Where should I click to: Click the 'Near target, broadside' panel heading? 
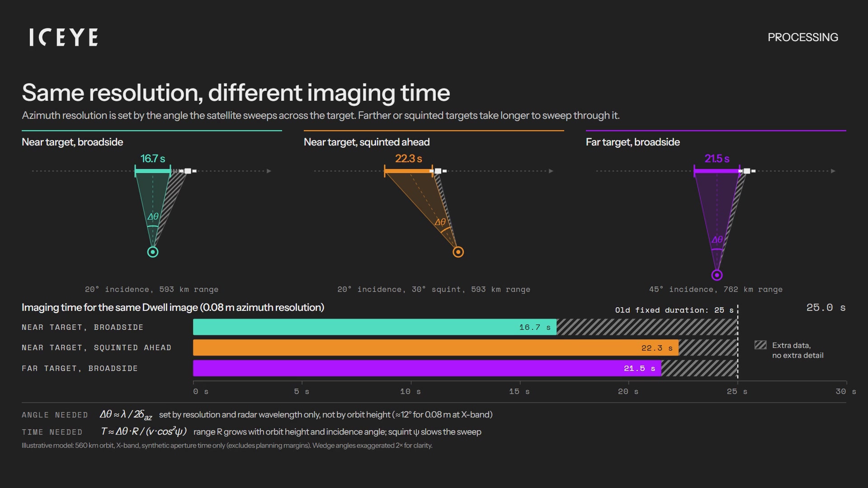click(72, 142)
